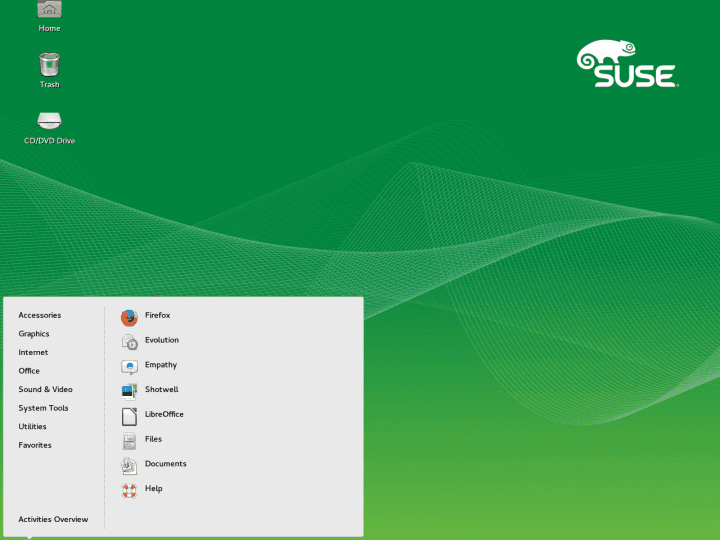
Task: Open Empathy chat from its icon
Action: [129, 367]
